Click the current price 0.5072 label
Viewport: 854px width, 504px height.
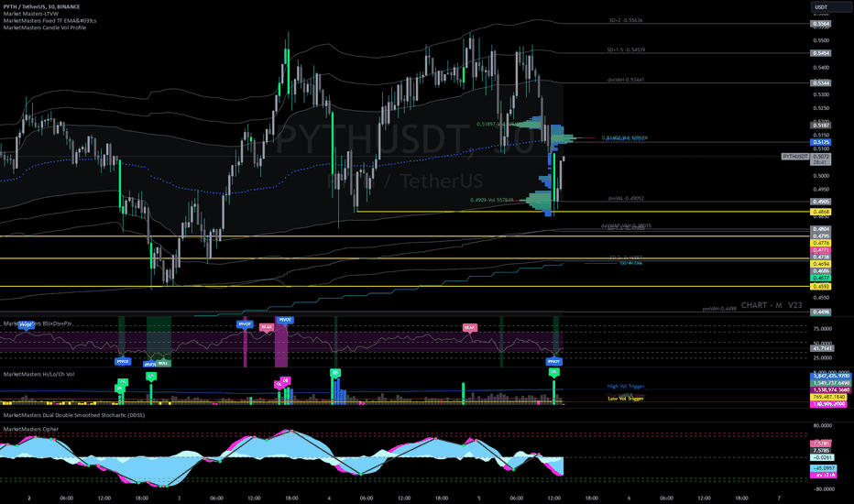tap(821, 157)
